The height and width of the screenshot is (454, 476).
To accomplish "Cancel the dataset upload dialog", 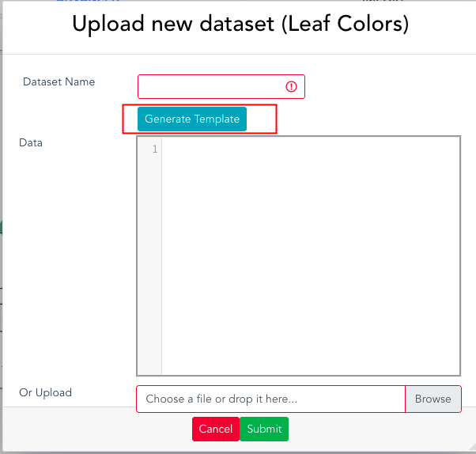I will pos(216,429).
